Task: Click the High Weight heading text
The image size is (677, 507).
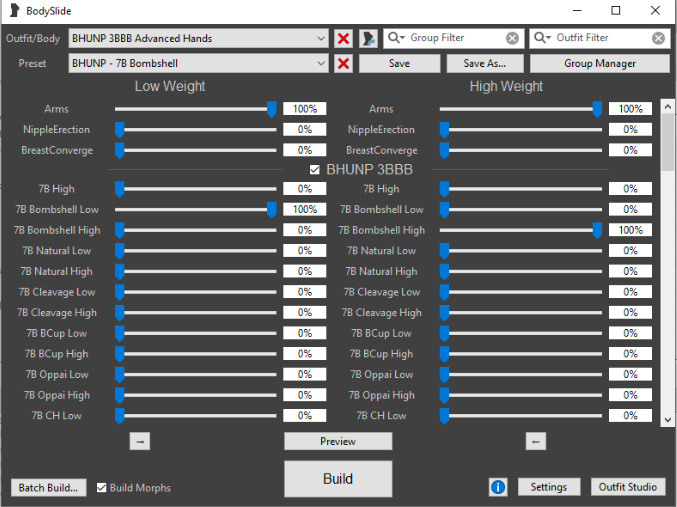Action: (506, 86)
